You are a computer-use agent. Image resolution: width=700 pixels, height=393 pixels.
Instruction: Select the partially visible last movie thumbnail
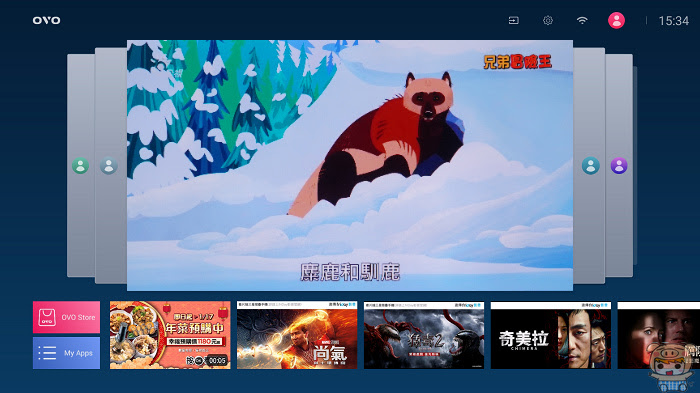click(x=658, y=335)
